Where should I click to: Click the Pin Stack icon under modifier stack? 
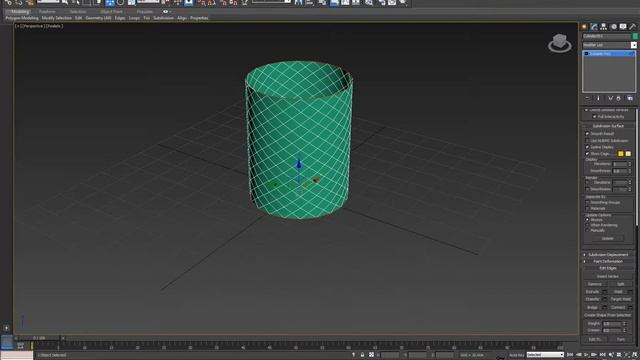(x=587, y=98)
